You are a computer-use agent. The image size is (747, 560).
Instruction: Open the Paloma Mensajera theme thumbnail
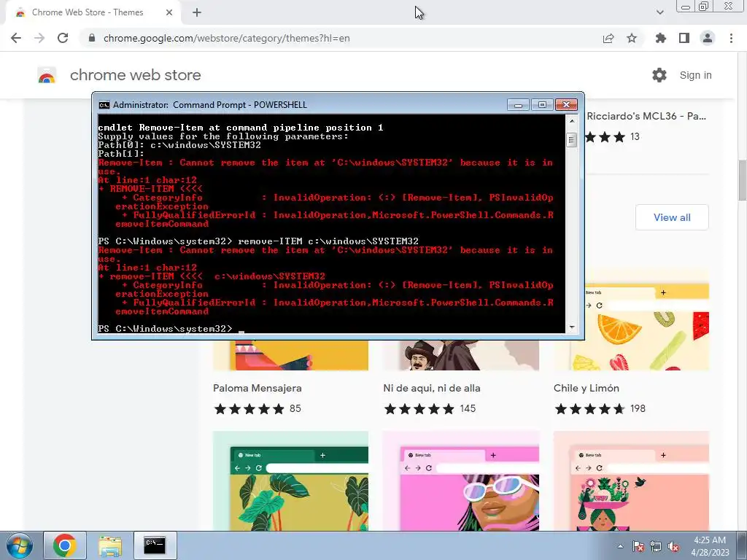pos(290,355)
